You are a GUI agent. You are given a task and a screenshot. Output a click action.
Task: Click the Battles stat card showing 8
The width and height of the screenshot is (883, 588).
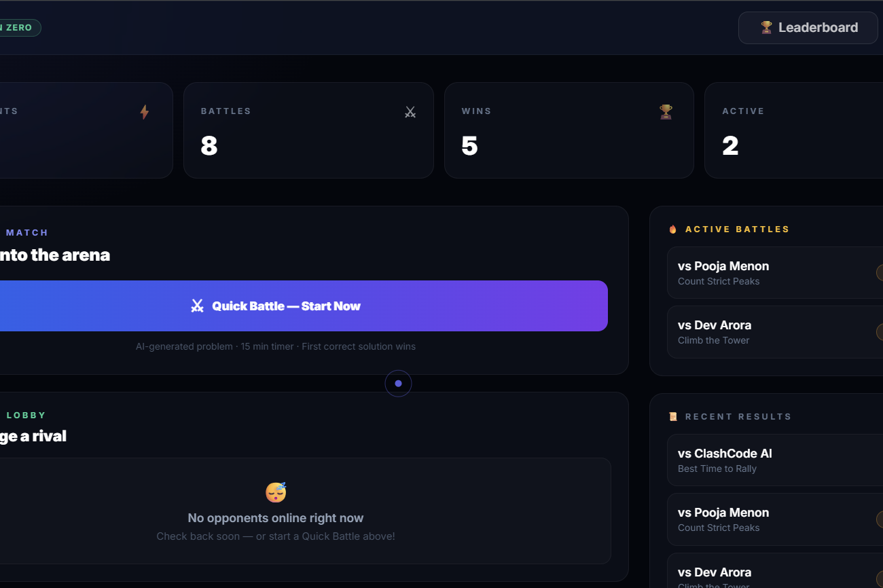tap(308, 130)
